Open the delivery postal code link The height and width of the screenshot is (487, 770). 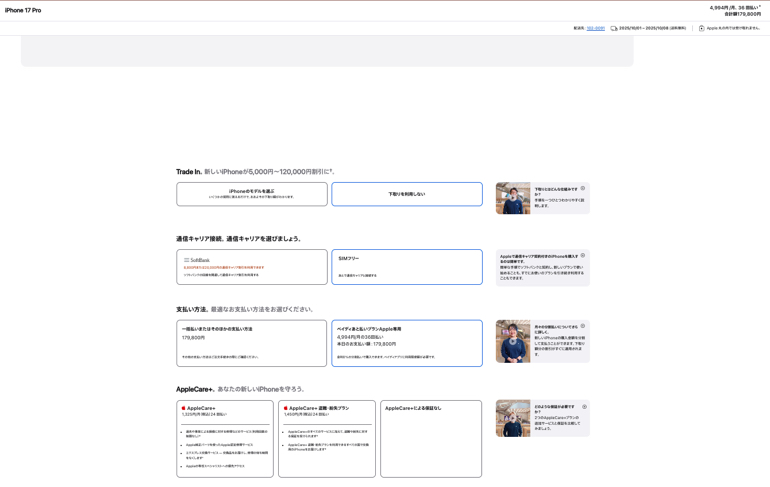tap(595, 28)
